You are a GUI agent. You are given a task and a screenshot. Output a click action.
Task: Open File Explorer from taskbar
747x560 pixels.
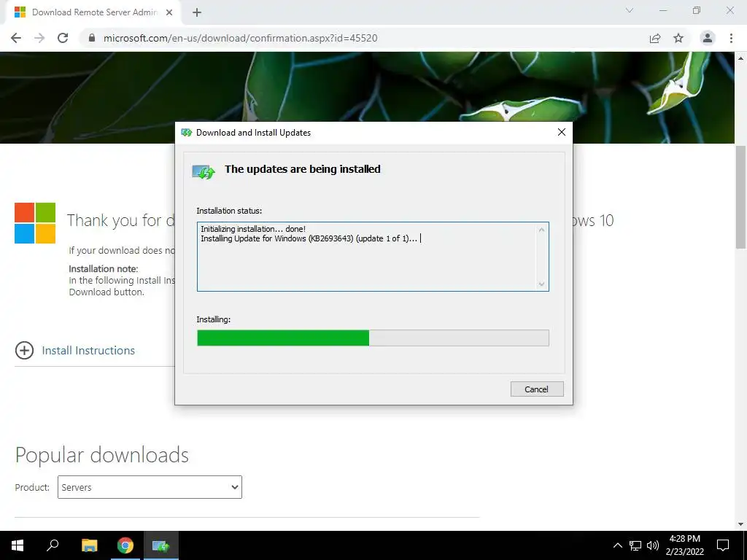coord(90,545)
